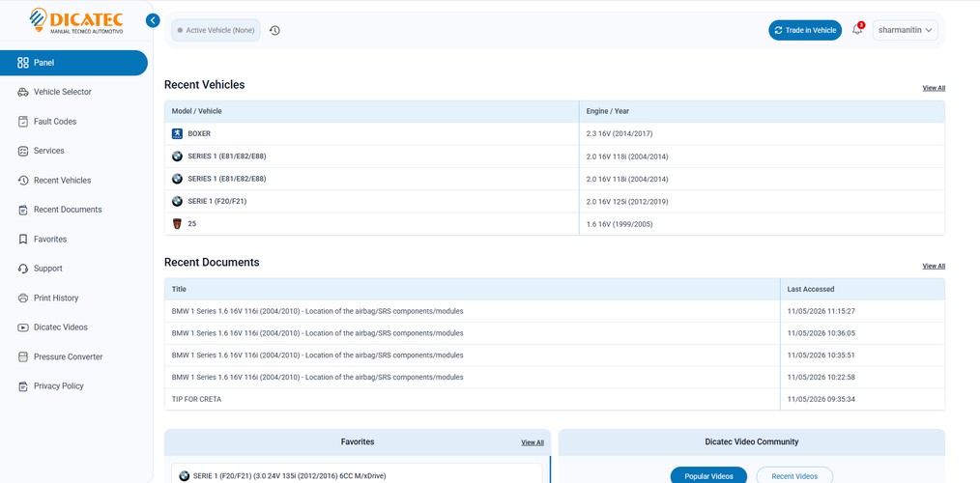Click the DICATEC logo
980x483 pixels.
[76, 20]
